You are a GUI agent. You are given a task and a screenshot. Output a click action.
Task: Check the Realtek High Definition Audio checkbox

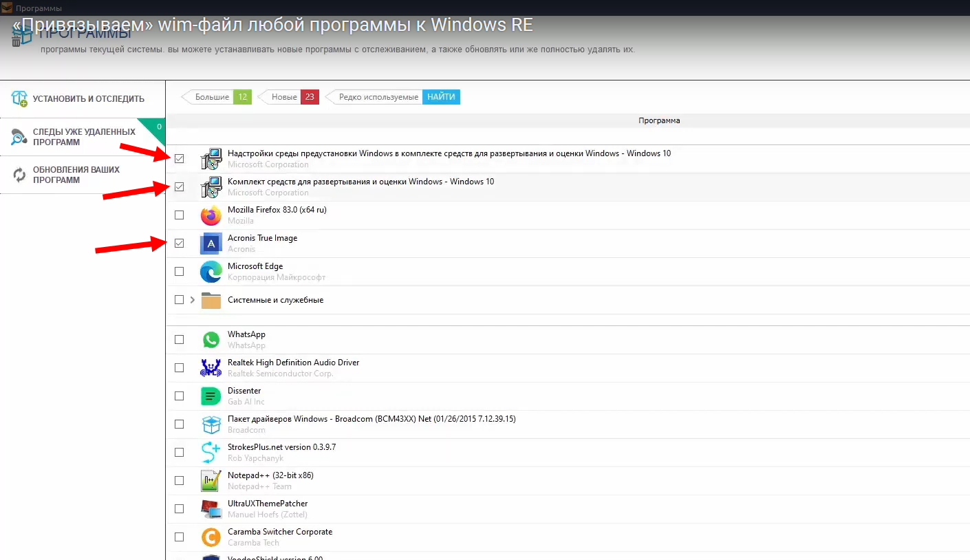180,368
